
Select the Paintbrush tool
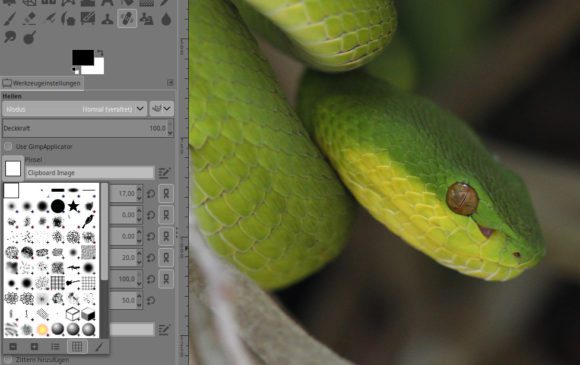10,19
